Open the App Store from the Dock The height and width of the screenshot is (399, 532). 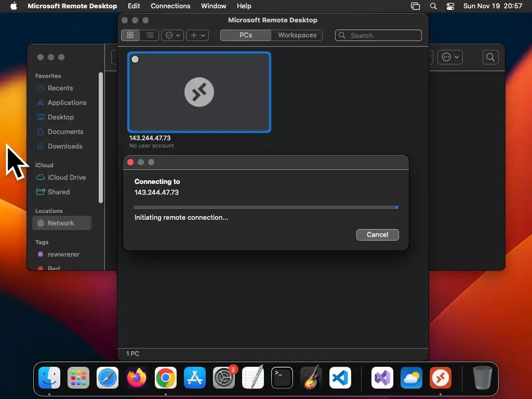pos(195,378)
